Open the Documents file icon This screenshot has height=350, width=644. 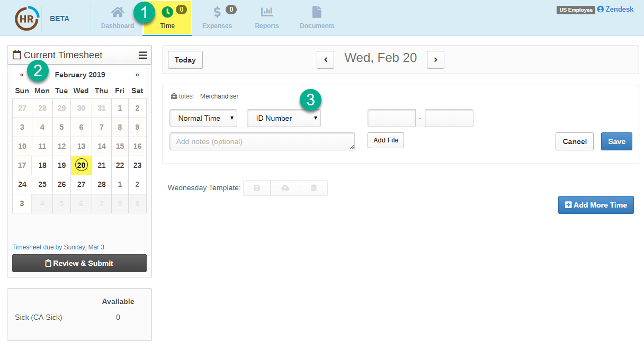click(317, 12)
